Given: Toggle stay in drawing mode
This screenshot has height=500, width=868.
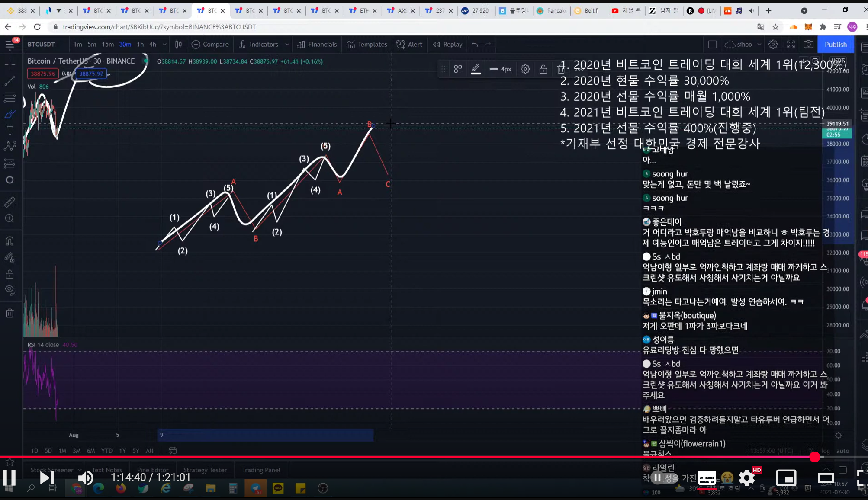Looking at the screenshot, I should point(10,258).
